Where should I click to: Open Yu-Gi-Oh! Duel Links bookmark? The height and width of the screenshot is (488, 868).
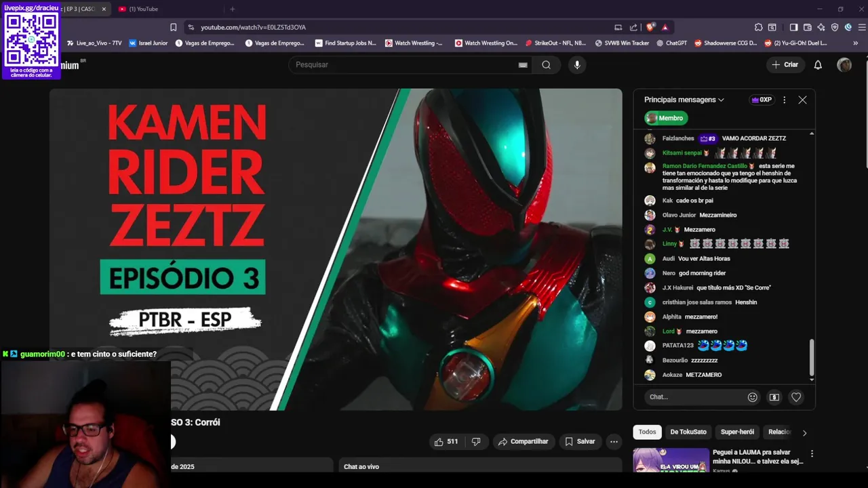[x=795, y=43]
